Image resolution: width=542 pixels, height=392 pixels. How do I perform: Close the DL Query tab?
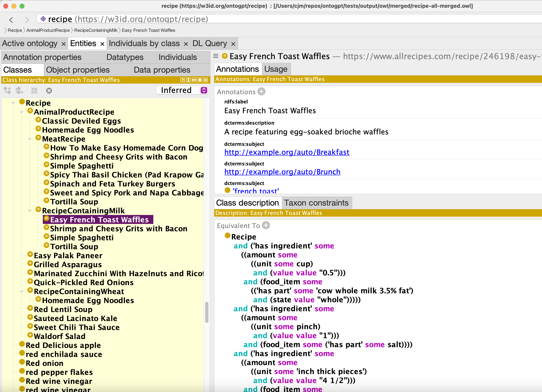tap(233, 44)
